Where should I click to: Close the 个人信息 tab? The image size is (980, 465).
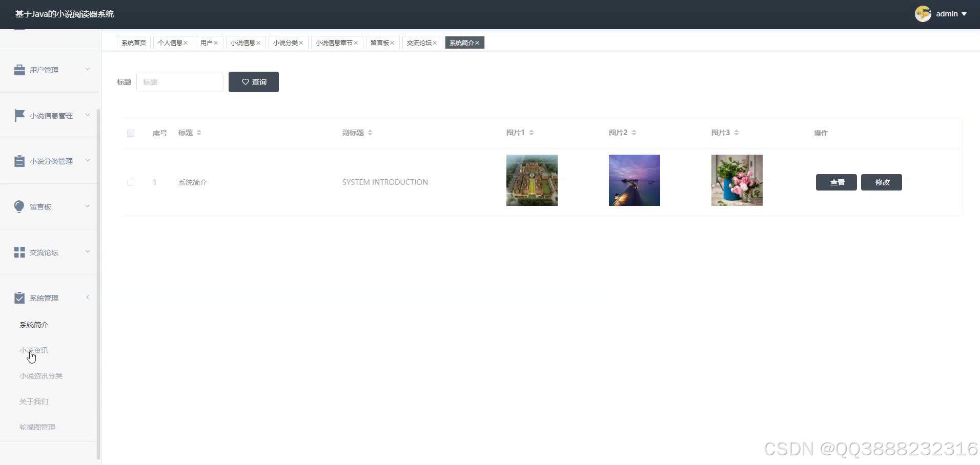(x=186, y=43)
